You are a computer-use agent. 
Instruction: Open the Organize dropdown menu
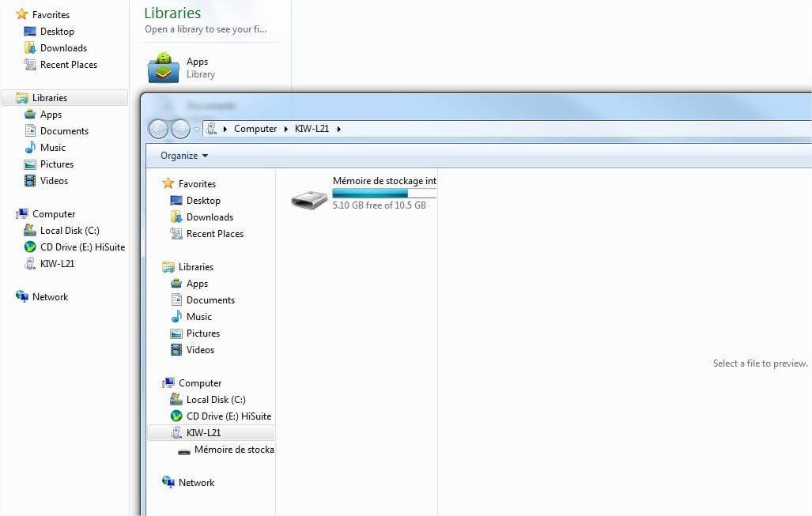pyautogui.click(x=184, y=156)
